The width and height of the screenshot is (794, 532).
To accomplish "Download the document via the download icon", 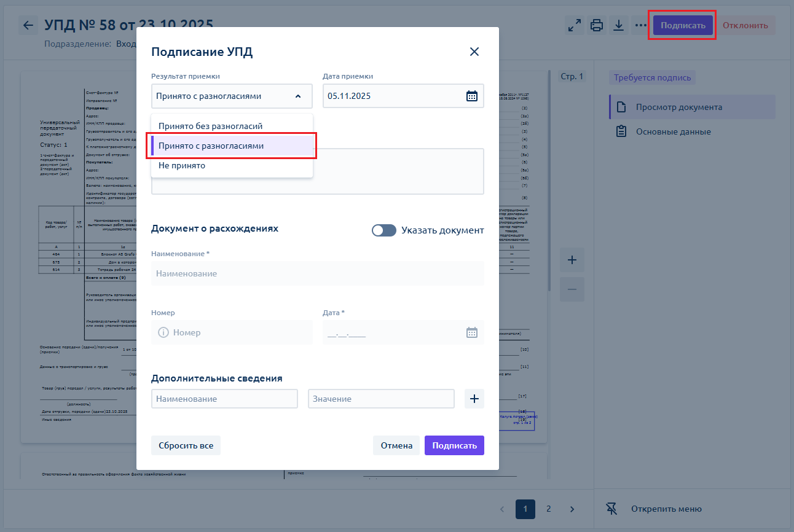I will 619,25.
